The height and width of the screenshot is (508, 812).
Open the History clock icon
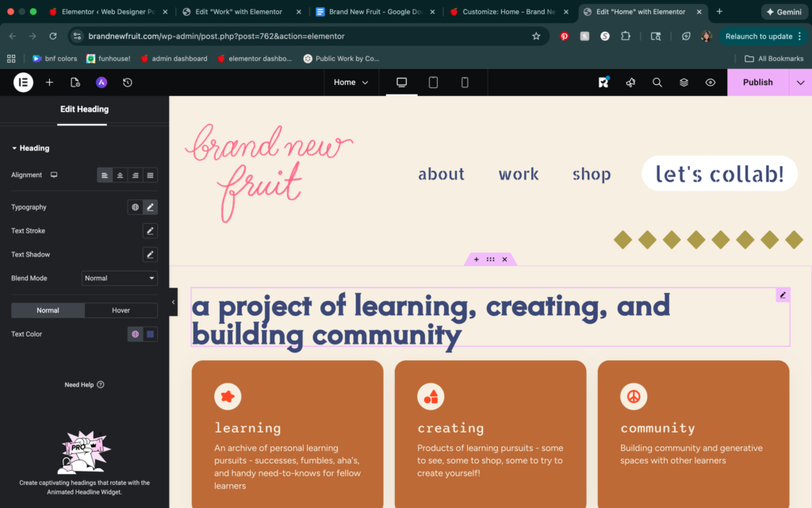pos(128,83)
